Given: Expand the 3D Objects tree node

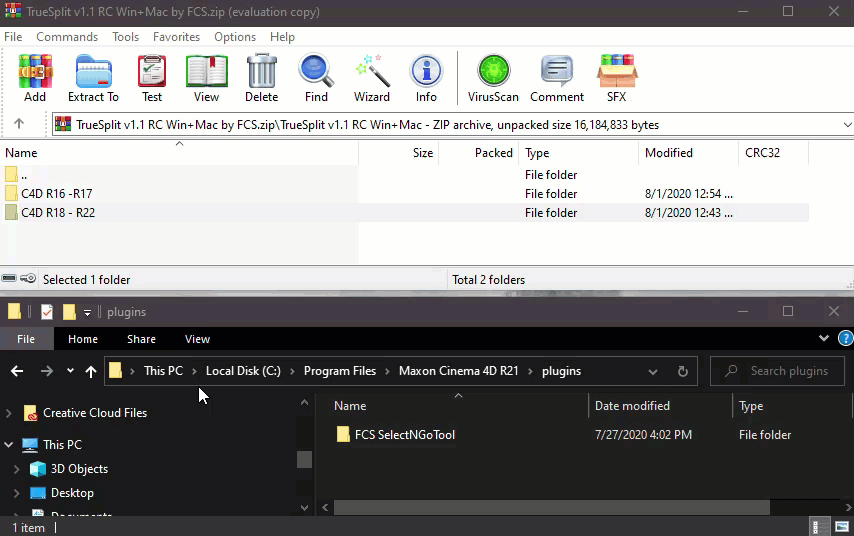Looking at the screenshot, I should pos(16,469).
